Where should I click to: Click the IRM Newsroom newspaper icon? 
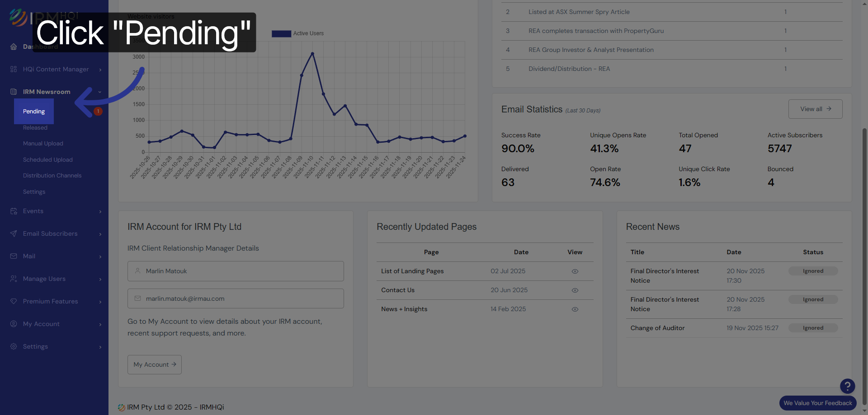click(x=14, y=92)
